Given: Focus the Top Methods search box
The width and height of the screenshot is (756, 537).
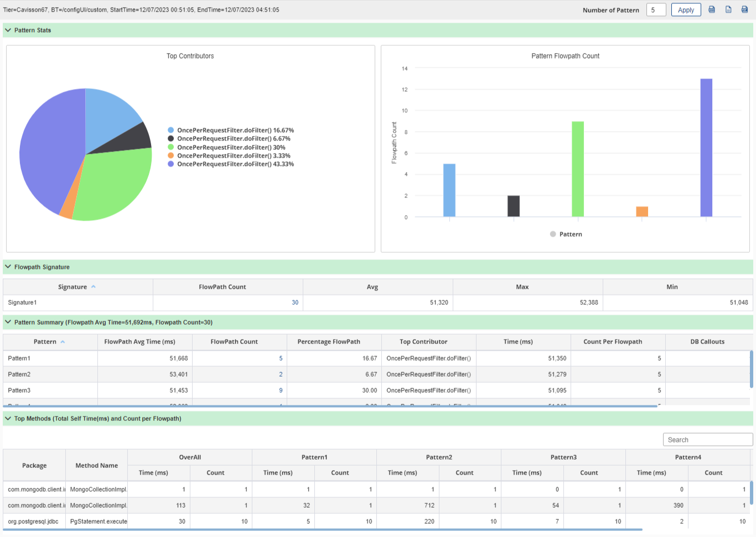Looking at the screenshot, I should point(707,440).
